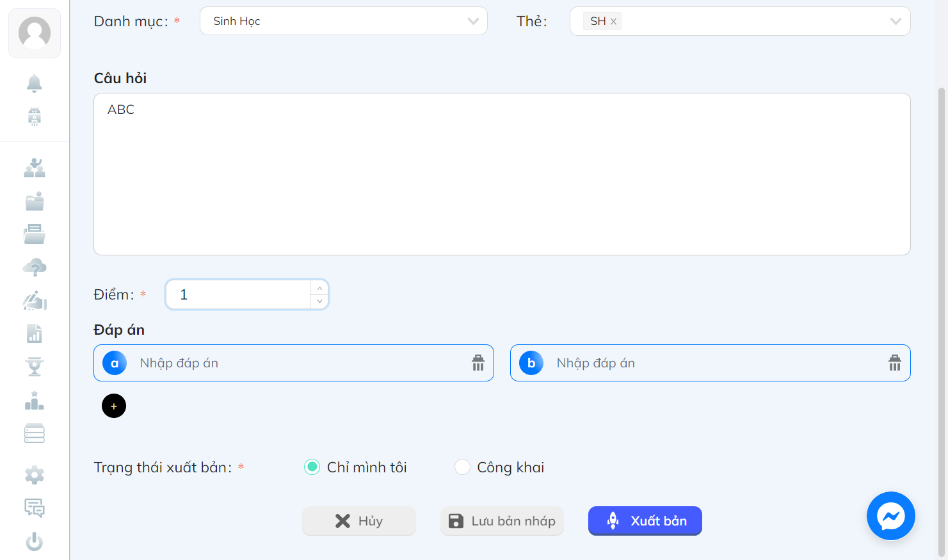Click the Xuất bản publish button

pos(645,521)
